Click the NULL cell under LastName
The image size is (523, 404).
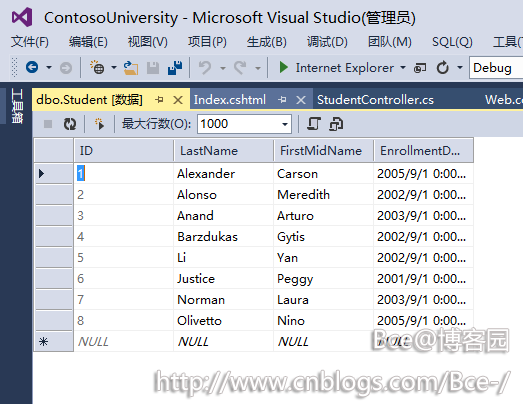(223, 341)
